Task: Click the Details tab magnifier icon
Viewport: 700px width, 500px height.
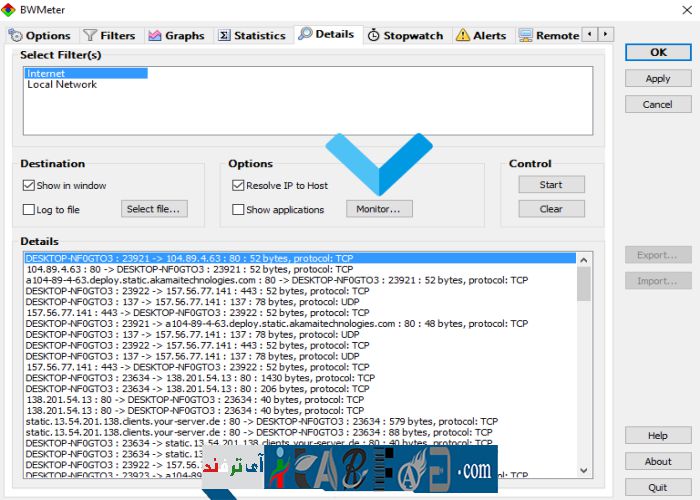Action: [x=305, y=34]
